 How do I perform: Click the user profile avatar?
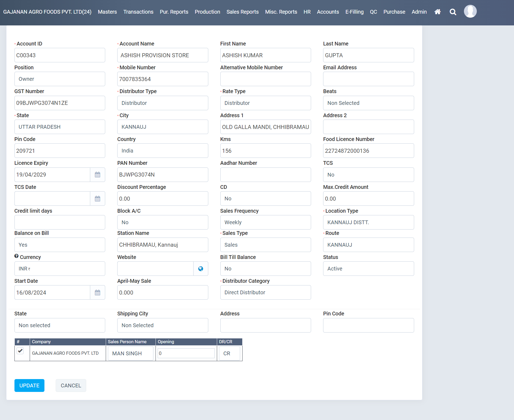click(x=470, y=12)
